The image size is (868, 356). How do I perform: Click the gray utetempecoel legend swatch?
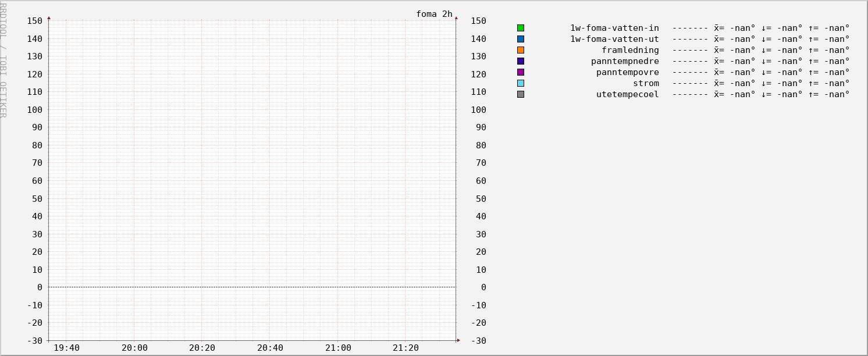pyautogui.click(x=521, y=94)
